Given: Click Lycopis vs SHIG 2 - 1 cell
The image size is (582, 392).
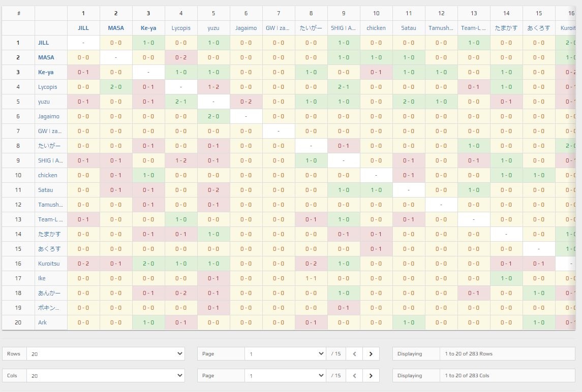Looking at the screenshot, I should click(344, 87).
